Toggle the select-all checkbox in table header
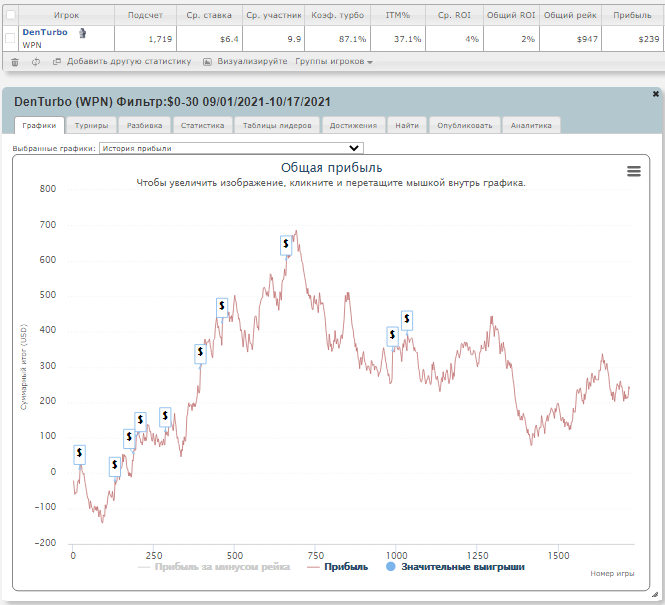 pyautogui.click(x=10, y=15)
